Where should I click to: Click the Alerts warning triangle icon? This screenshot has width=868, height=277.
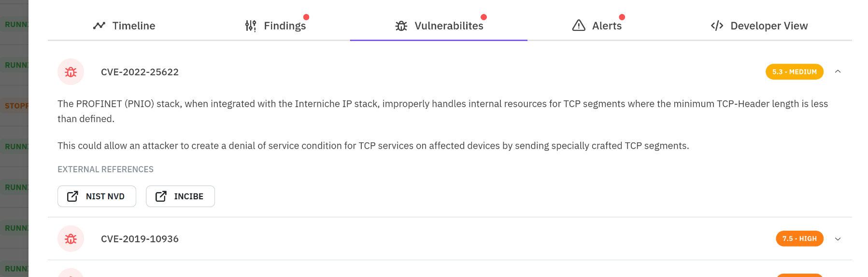[x=578, y=26]
